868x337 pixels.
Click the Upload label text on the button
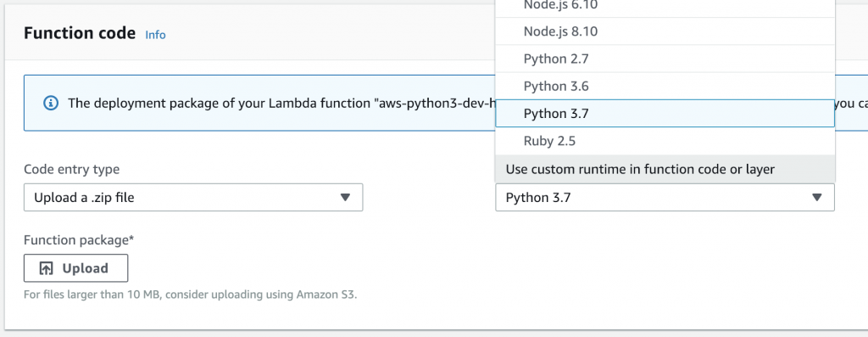[x=86, y=269]
